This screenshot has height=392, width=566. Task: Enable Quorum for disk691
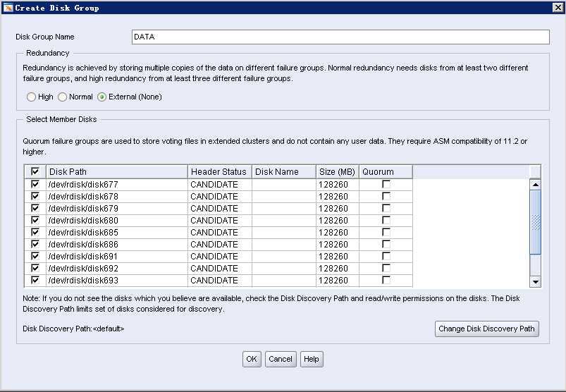point(386,256)
